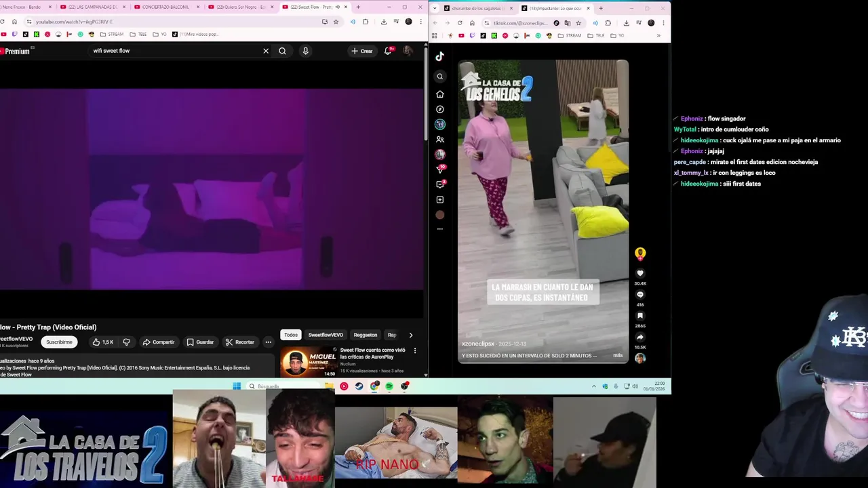
Task: Go to TikTok Home (Para ti) icon
Action: point(440,94)
